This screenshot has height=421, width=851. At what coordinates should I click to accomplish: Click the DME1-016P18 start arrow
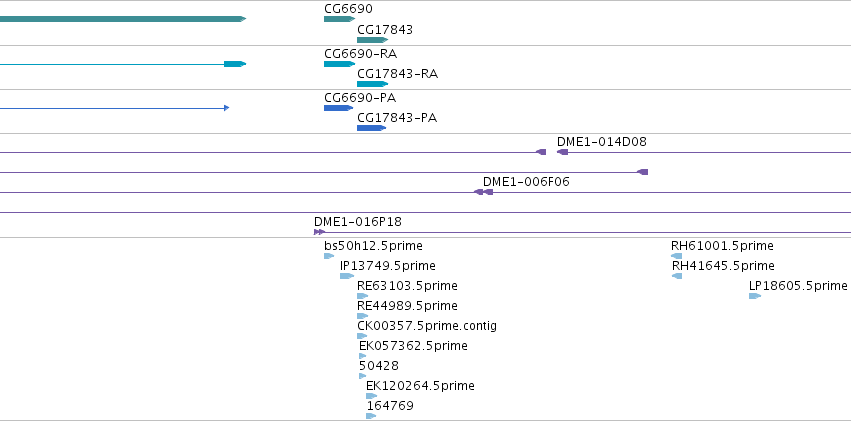pos(319,232)
